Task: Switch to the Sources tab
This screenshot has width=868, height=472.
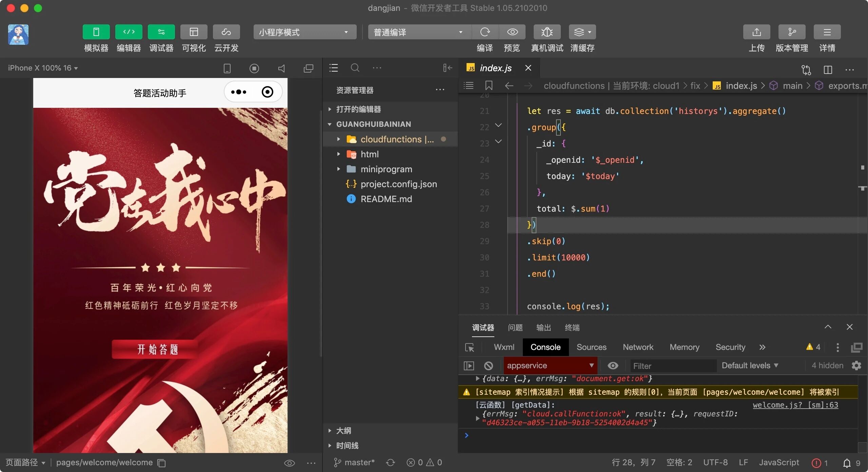Action: (x=591, y=347)
